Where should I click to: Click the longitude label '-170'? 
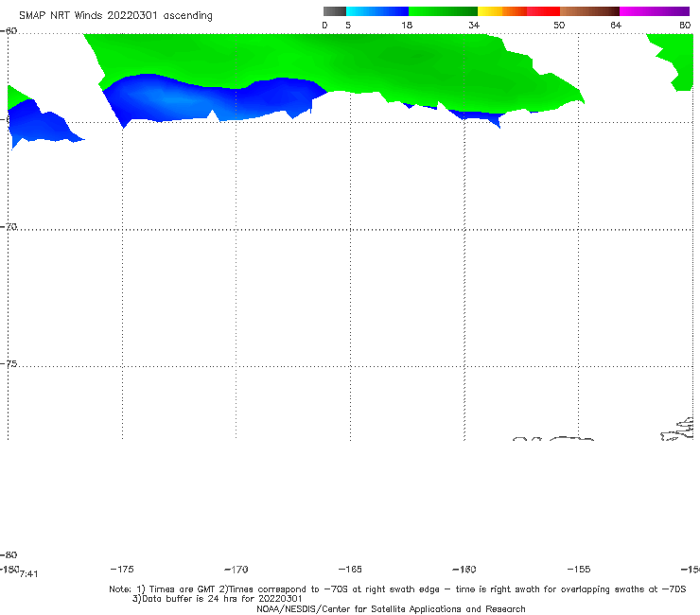pyautogui.click(x=236, y=570)
